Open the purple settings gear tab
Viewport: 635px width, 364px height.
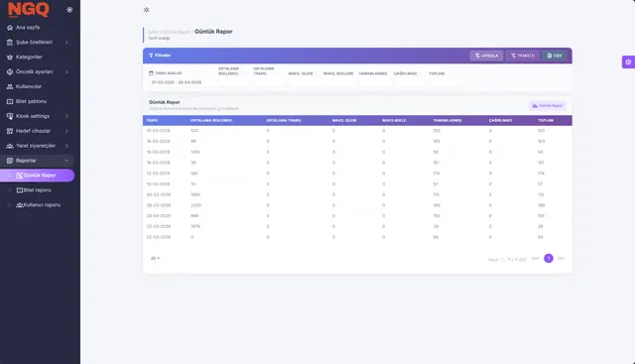click(x=628, y=61)
